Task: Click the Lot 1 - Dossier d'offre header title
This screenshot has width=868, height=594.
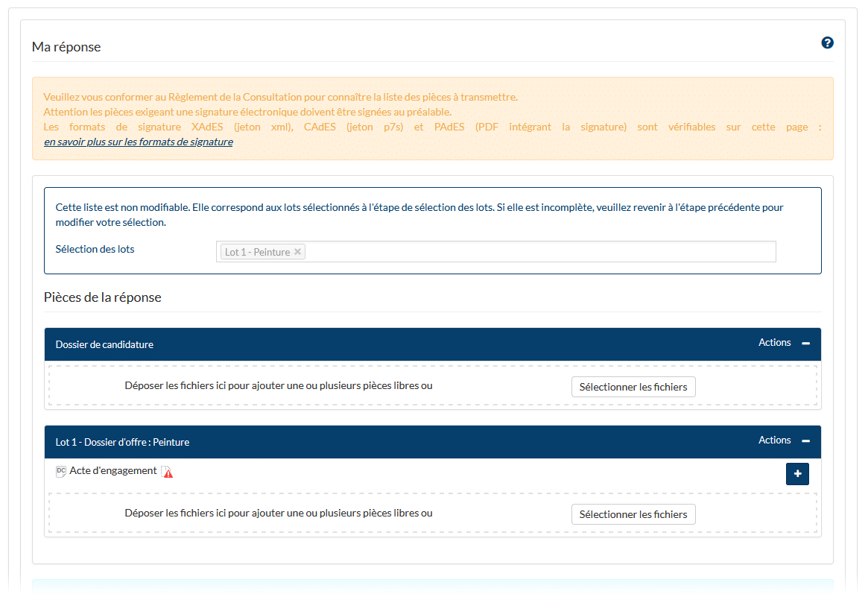Action: [122, 442]
